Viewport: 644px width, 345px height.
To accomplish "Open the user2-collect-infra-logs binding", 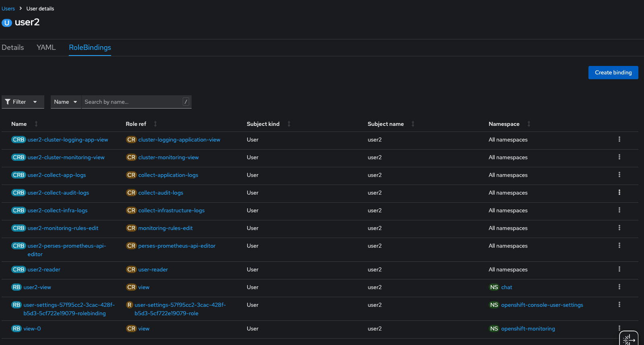I will coord(58,210).
